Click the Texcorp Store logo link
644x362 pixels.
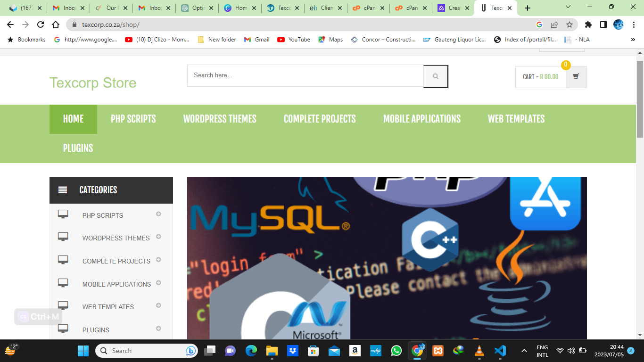pyautogui.click(x=93, y=83)
